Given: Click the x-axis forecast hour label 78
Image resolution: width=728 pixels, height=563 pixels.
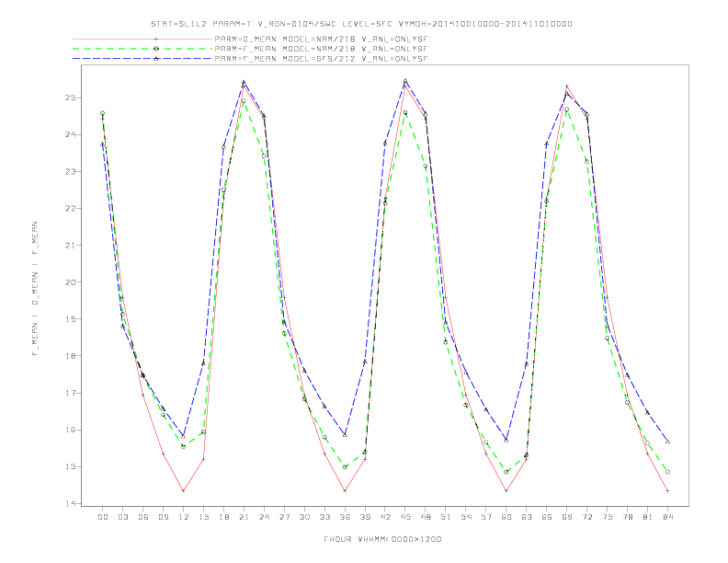Looking at the screenshot, I should point(628,517).
